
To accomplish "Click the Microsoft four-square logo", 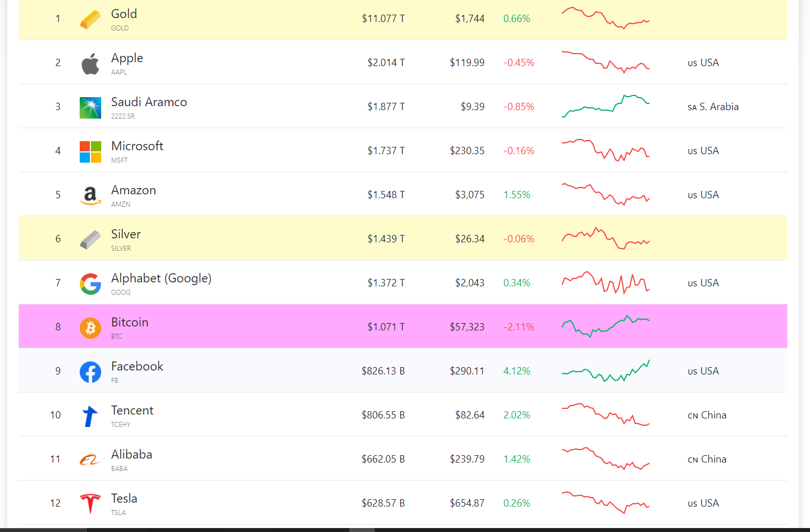I will click(90, 152).
